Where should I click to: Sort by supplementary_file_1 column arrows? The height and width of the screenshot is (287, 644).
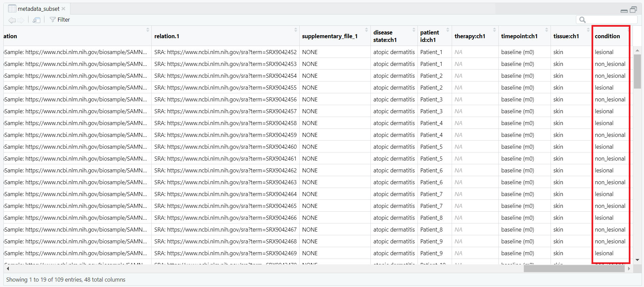[x=366, y=30]
